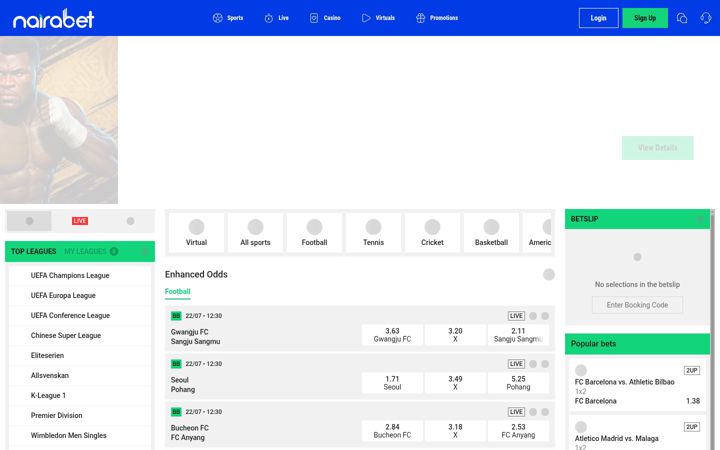The height and width of the screenshot is (450, 720).
Task: Open the headset support icon
Action: [705, 18]
